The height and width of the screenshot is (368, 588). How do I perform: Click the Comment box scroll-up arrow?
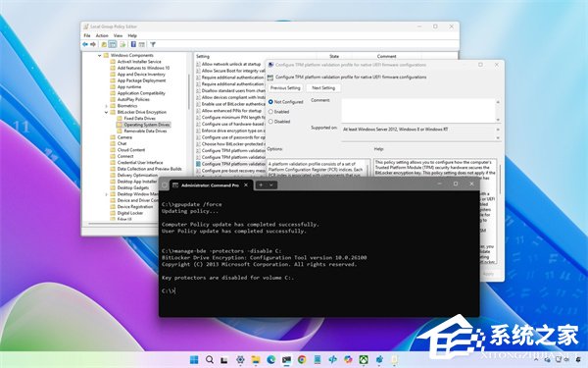498,102
